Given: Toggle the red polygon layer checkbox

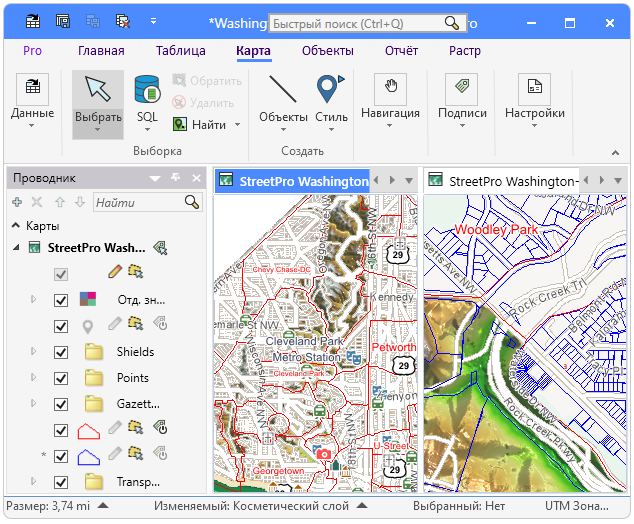Looking at the screenshot, I should (61, 430).
